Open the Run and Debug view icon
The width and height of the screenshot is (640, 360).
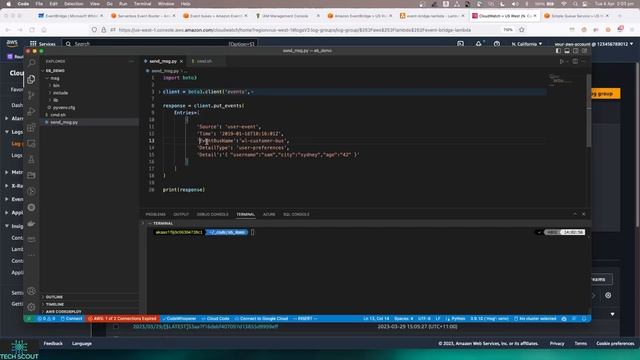coord(31,111)
